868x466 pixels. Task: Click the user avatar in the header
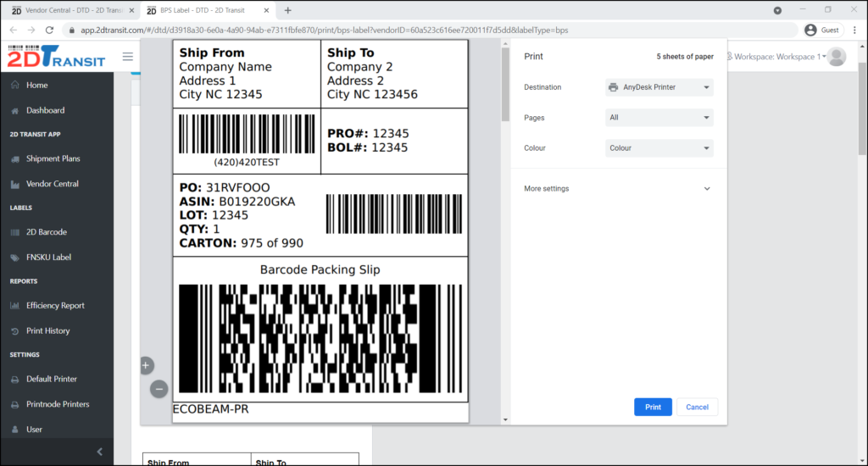click(837, 57)
